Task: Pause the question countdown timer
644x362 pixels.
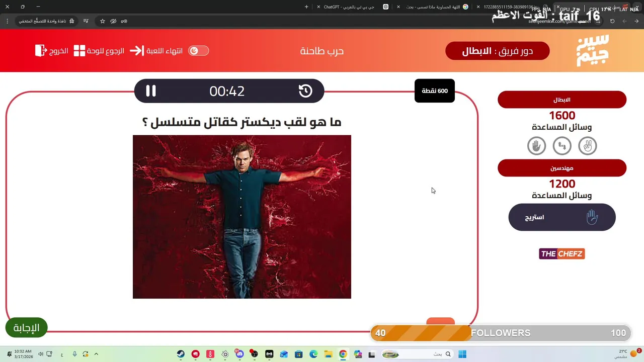Action: tap(151, 91)
